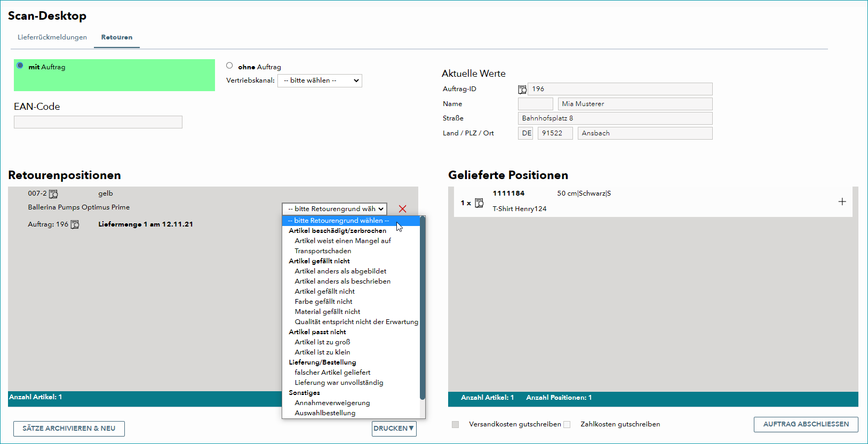This screenshot has width=868, height=444.
Task: Pick '-- bitte Retourengrund wählen --' entry
Action: [x=351, y=221]
